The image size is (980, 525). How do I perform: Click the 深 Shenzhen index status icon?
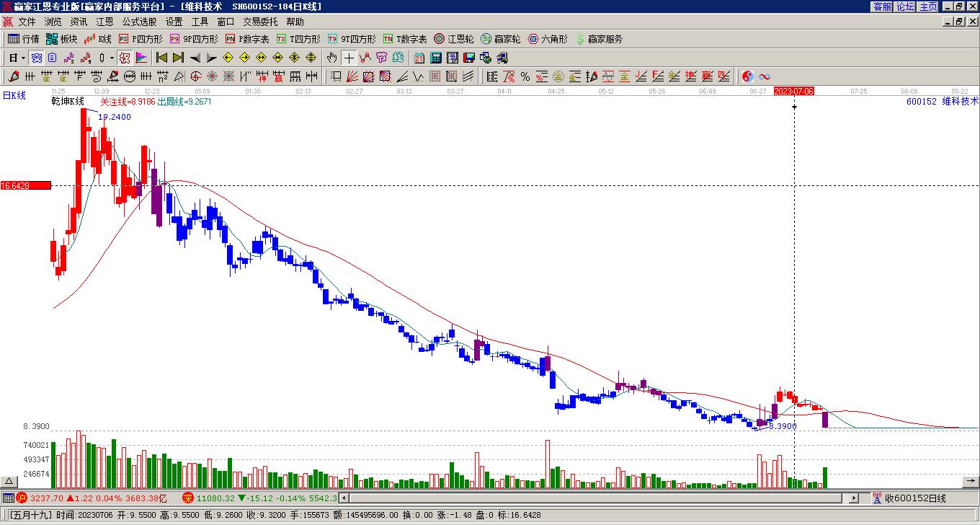click(x=187, y=498)
